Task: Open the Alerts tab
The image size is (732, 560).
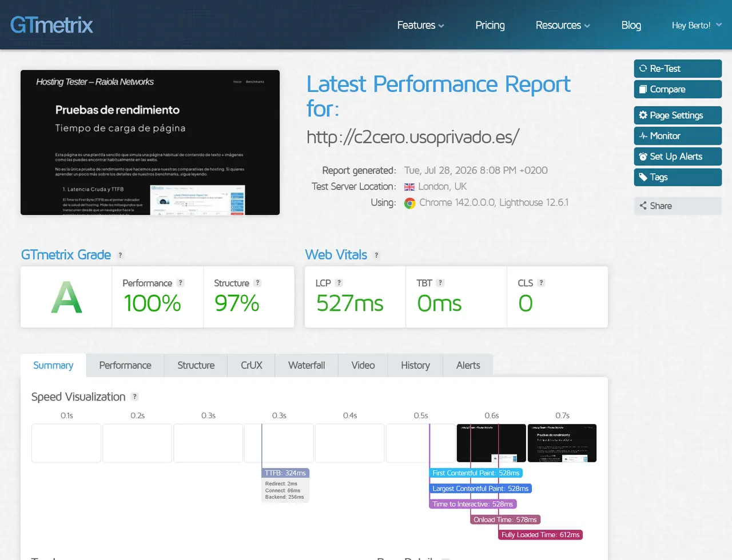Action: click(468, 365)
